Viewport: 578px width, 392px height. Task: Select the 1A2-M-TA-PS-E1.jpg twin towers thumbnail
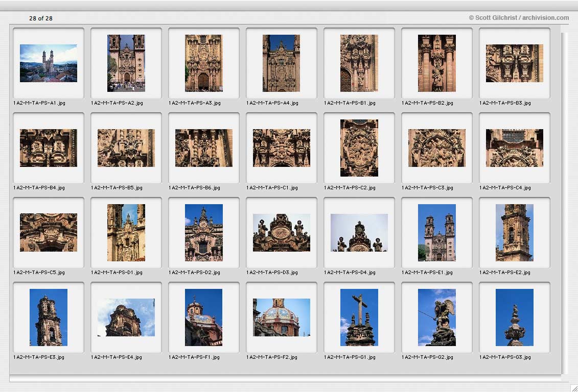(x=437, y=233)
